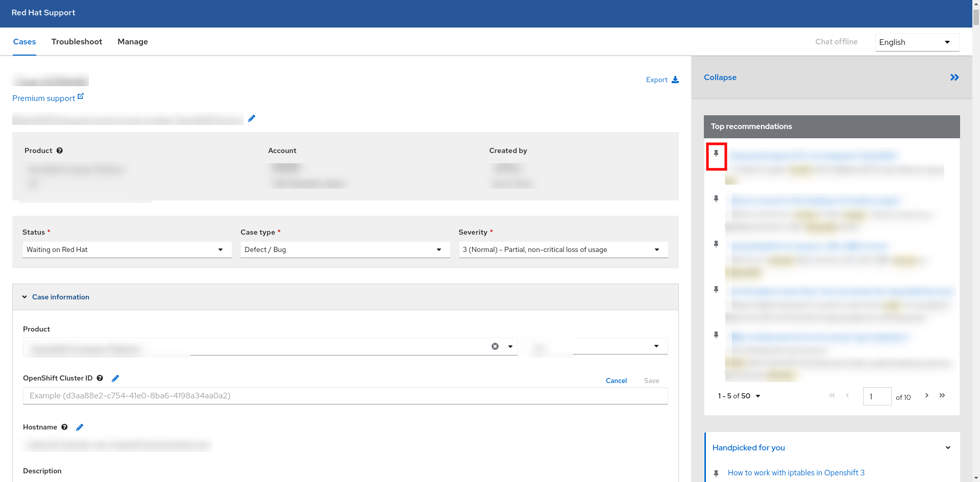The image size is (980, 482).
Task: Open the Cases tab
Action: pyautogui.click(x=24, y=42)
